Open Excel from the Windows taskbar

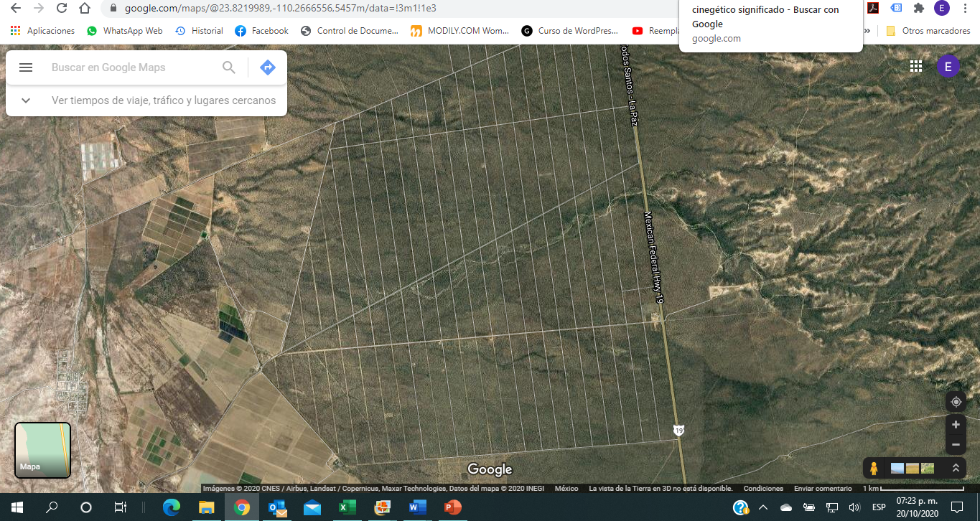click(x=347, y=507)
